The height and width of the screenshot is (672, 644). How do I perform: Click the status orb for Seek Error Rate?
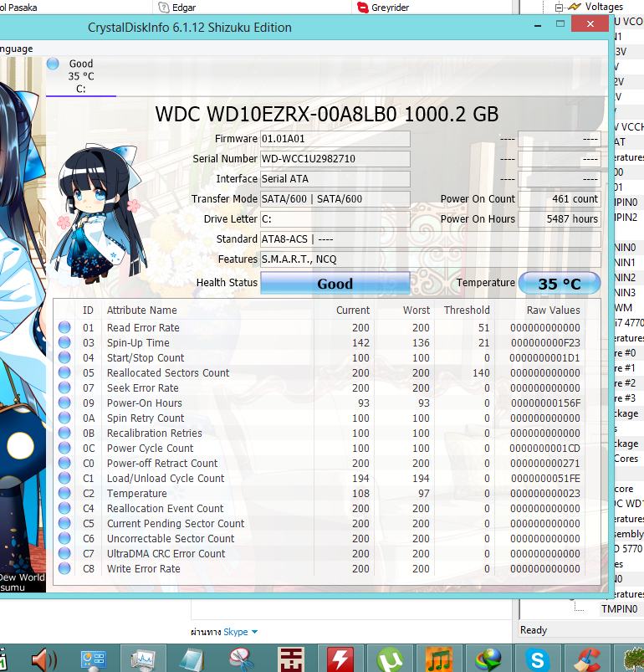coord(64,387)
